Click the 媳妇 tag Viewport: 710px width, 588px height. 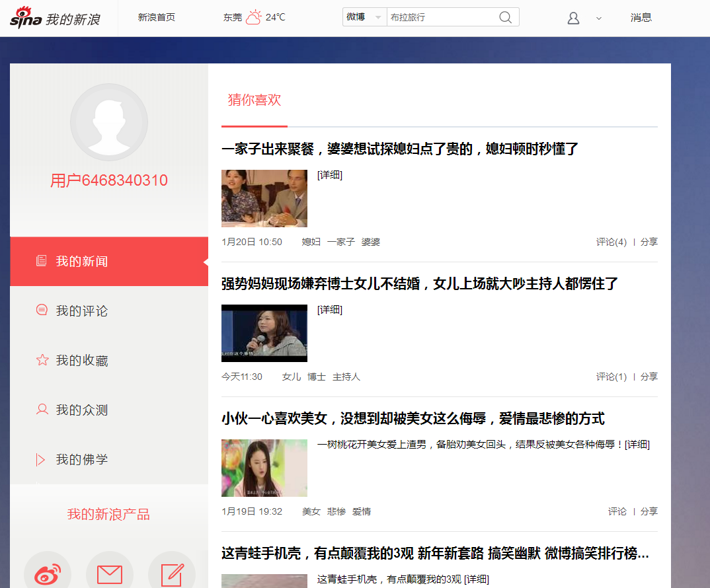311,242
